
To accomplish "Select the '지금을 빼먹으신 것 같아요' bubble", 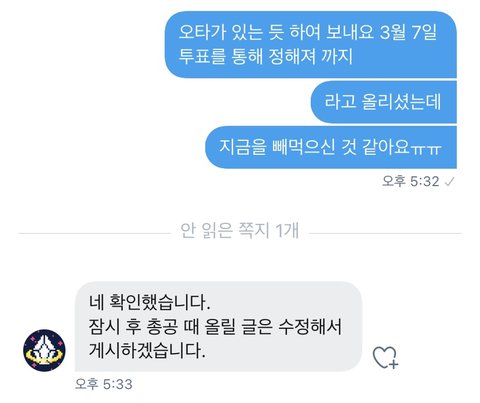I will pyautogui.click(x=331, y=147).
